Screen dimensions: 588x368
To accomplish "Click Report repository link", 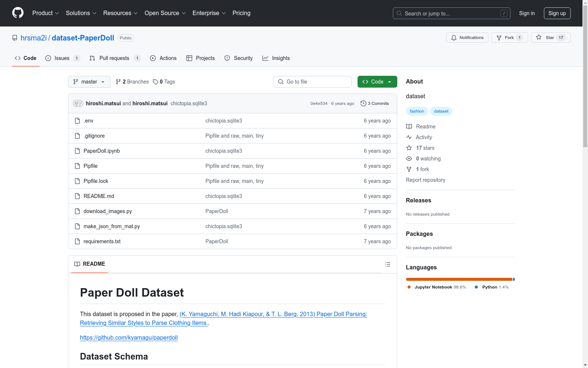I will tap(426, 180).
